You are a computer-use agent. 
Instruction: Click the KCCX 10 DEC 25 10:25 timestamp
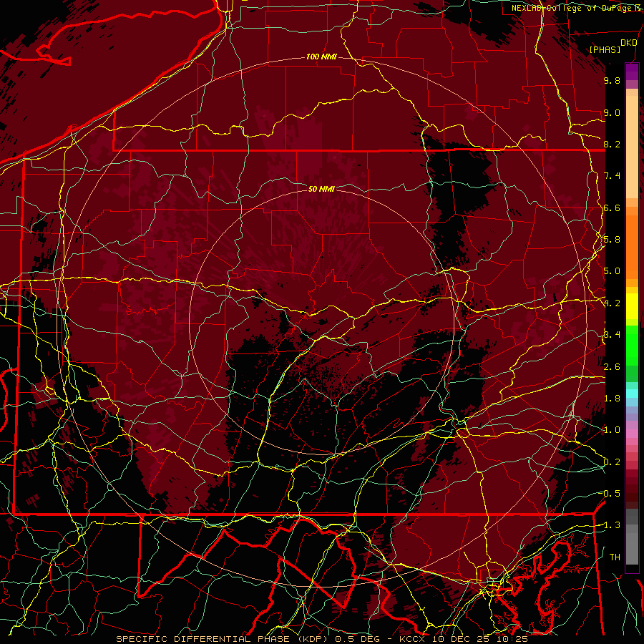(464, 639)
